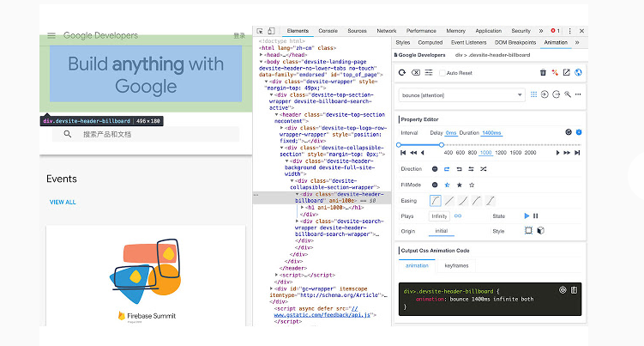644x346 pixels.
Task: Click the VIEW ALL events link
Action: point(63,202)
